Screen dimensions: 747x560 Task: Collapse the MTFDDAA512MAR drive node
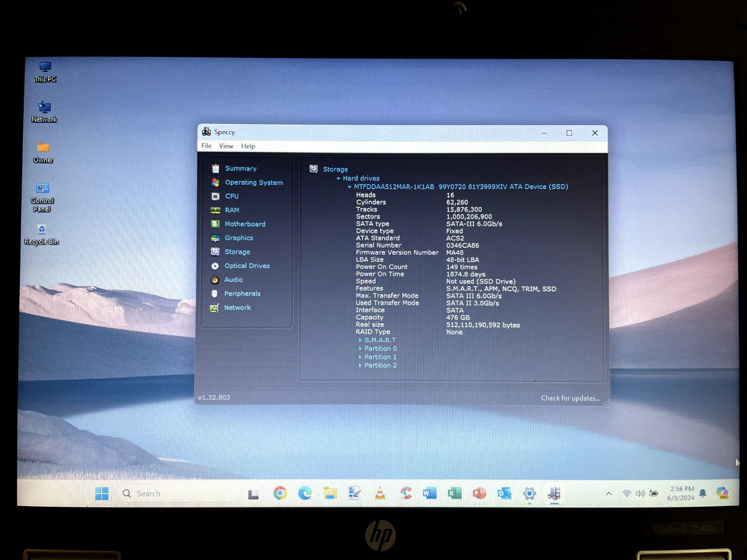349,187
